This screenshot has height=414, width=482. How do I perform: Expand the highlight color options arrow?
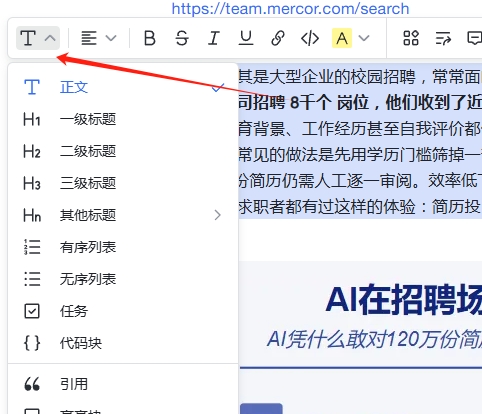point(364,38)
